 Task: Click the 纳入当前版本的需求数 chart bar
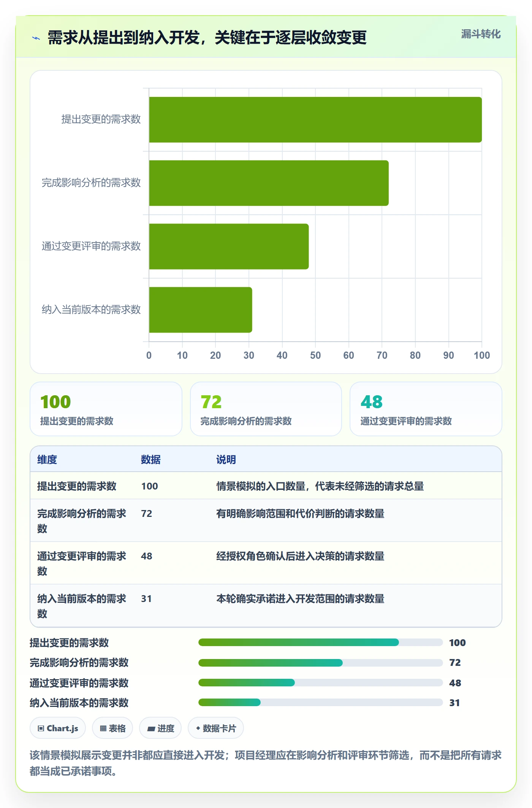(x=201, y=310)
